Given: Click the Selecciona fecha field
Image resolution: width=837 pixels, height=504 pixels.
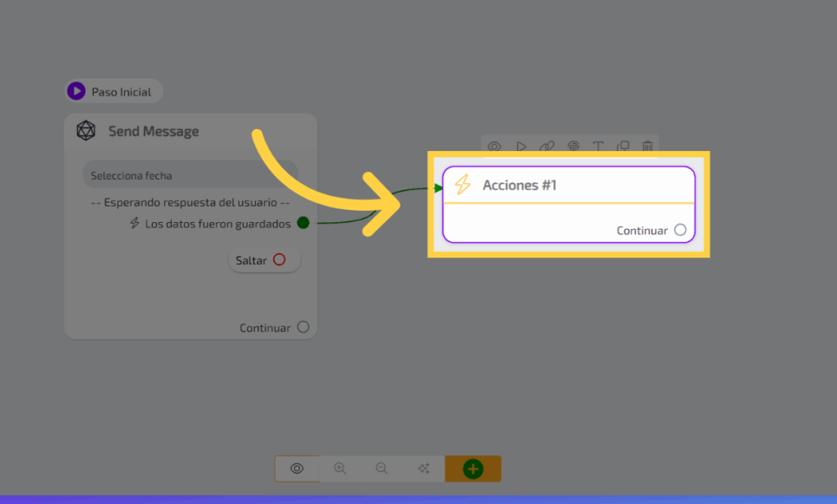Looking at the screenshot, I should pos(190,176).
